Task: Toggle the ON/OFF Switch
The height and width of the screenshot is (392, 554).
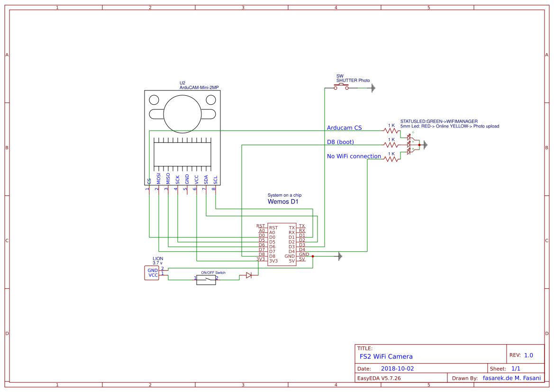Action: click(207, 280)
